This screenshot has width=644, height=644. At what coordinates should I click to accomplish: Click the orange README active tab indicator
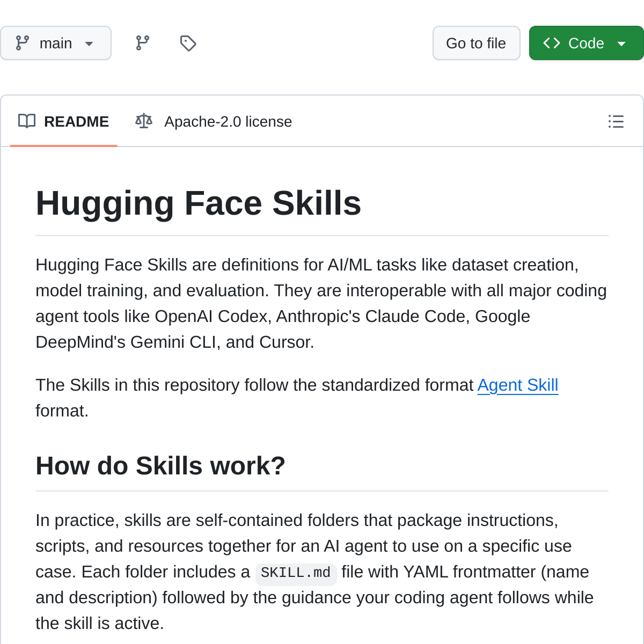pyautogui.click(x=63, y=144)
